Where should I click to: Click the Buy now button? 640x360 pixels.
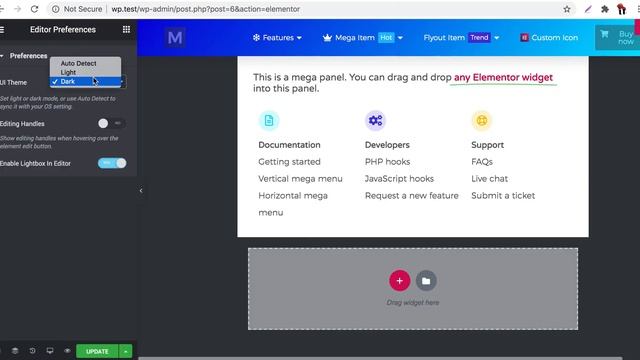point(617,38)
